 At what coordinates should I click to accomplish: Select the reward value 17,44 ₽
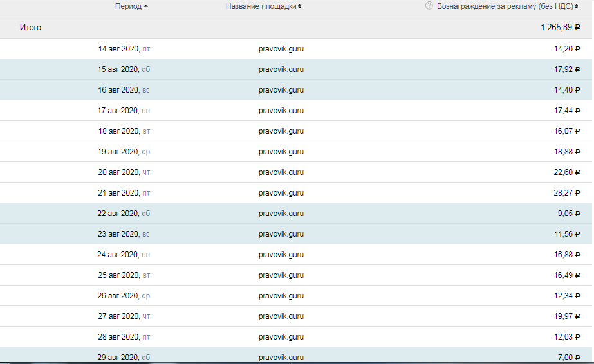tap(567, 111)
